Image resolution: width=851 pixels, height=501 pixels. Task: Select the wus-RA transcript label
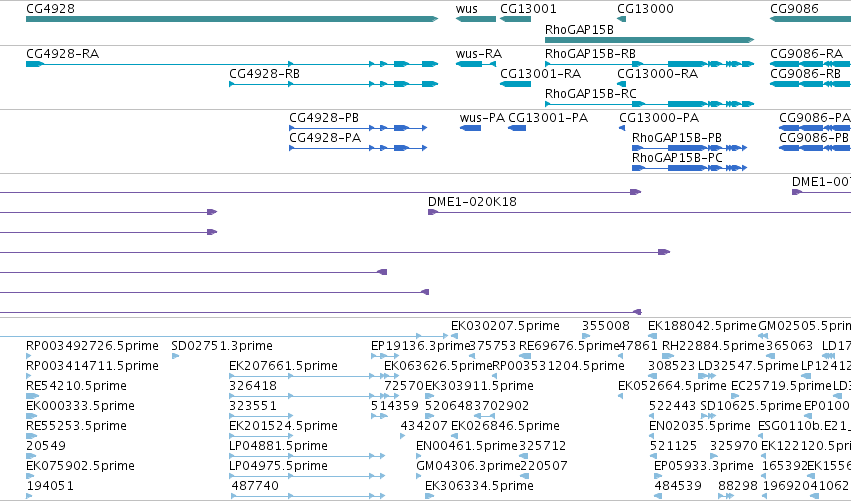[x=479, y=54]
